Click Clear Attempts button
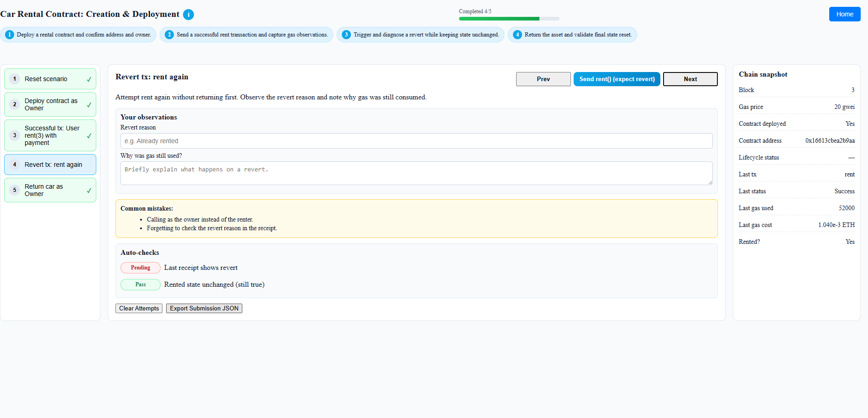The width and height of the screenshot is (868, 418). click(x=139, y=309)
